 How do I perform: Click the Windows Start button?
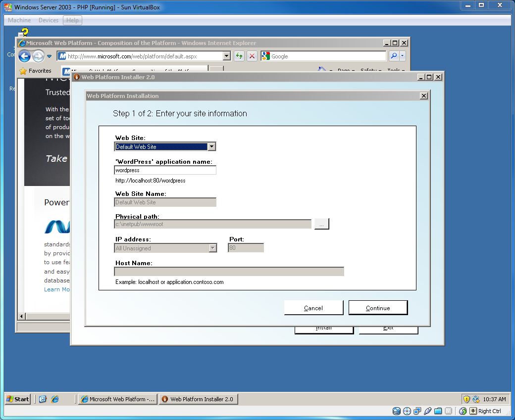[x=18, y=399]
